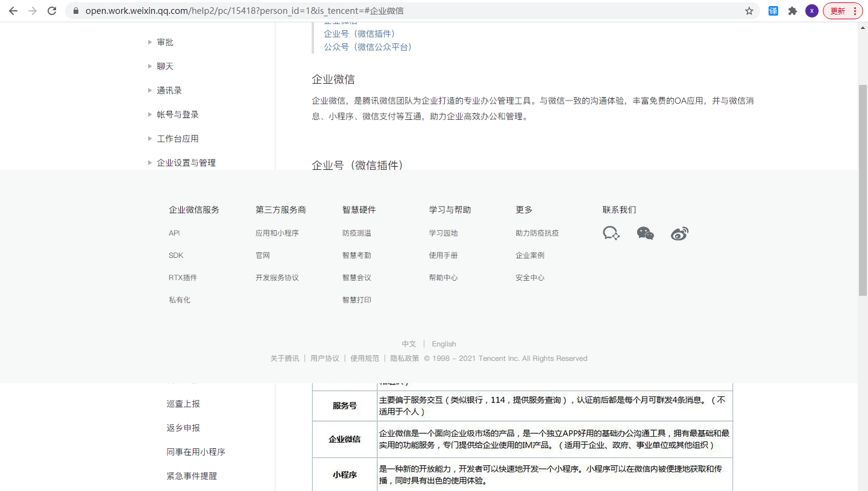Open the 隐私政策 link
The height and width of the screenshot is (491, 868).
(x=404, y=358)
